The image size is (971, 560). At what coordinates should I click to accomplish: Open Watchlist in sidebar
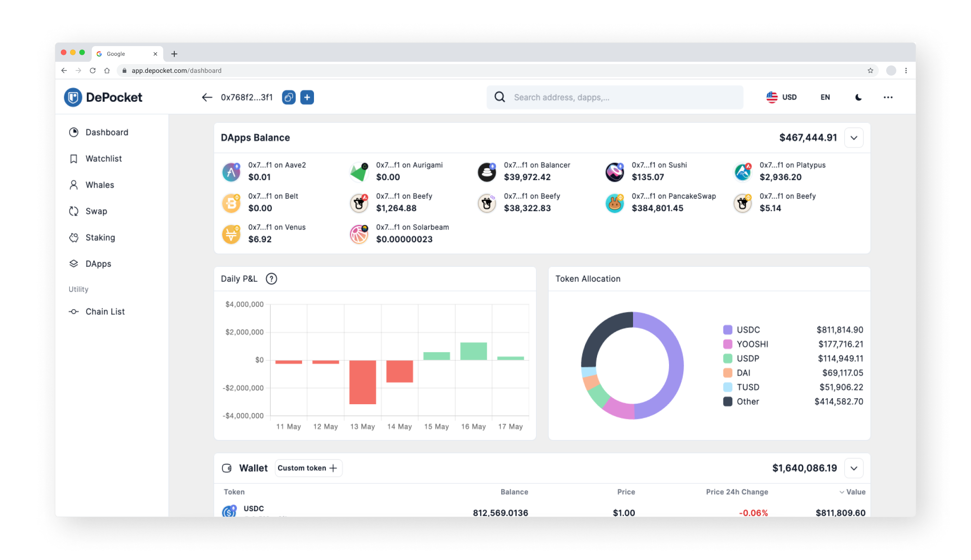95,159
